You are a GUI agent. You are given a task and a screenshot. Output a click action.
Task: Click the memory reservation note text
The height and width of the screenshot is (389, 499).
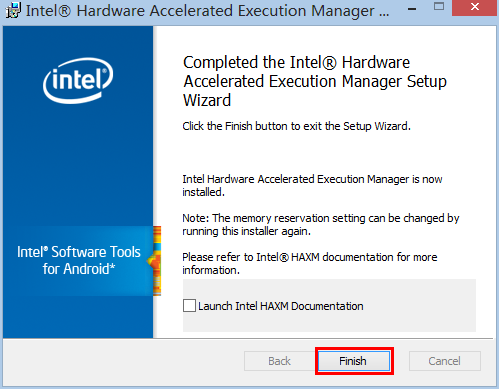321,225
